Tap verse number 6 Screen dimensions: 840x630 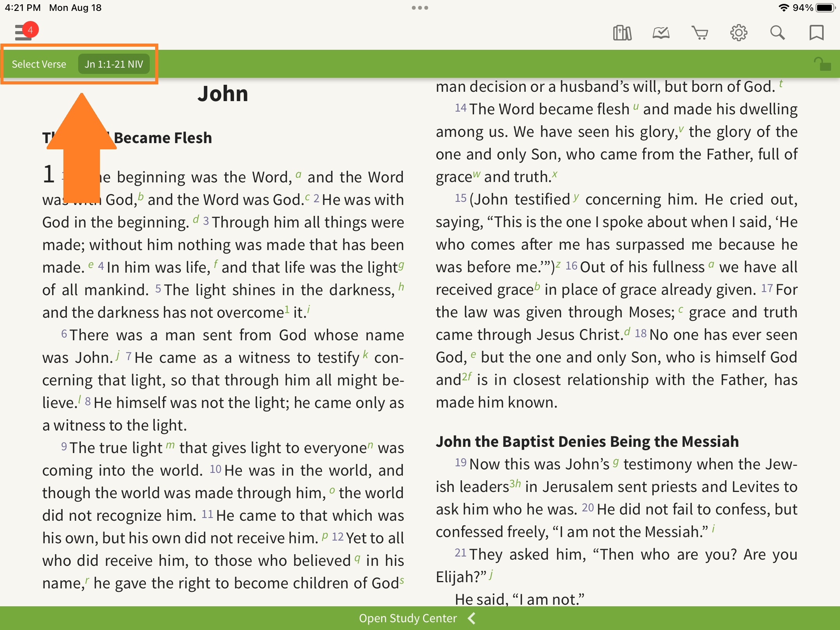pos(64,334)
